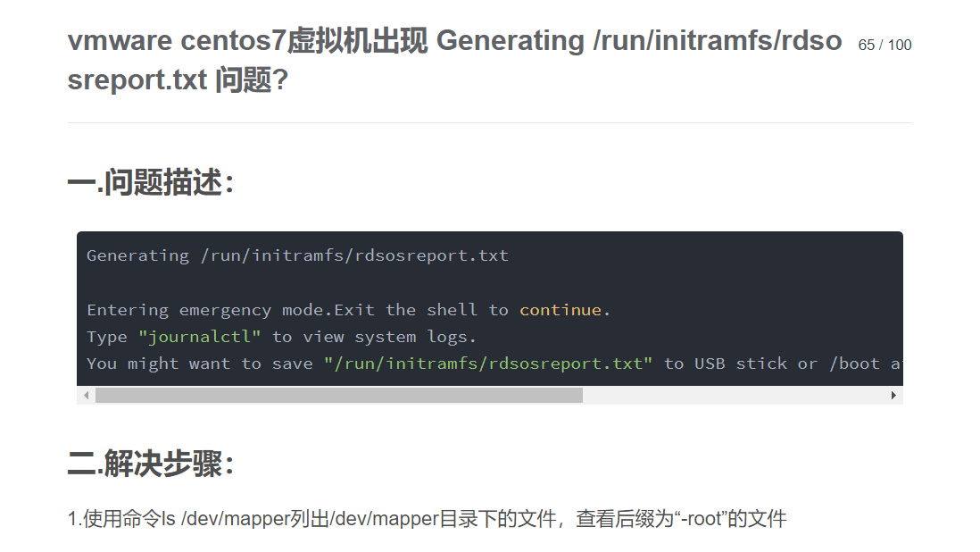Click the highlighted word 'continue' in code
This screenshot has width=980, height=552.
(560, 310)
